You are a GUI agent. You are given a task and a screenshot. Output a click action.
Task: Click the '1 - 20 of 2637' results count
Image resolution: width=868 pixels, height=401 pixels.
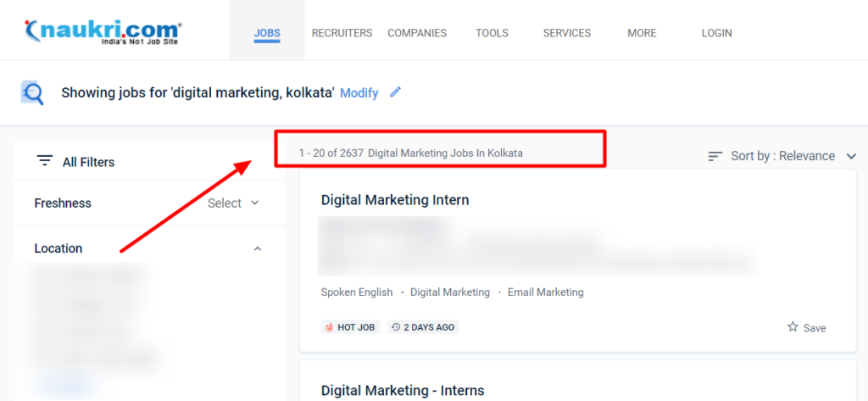(331, 153)
